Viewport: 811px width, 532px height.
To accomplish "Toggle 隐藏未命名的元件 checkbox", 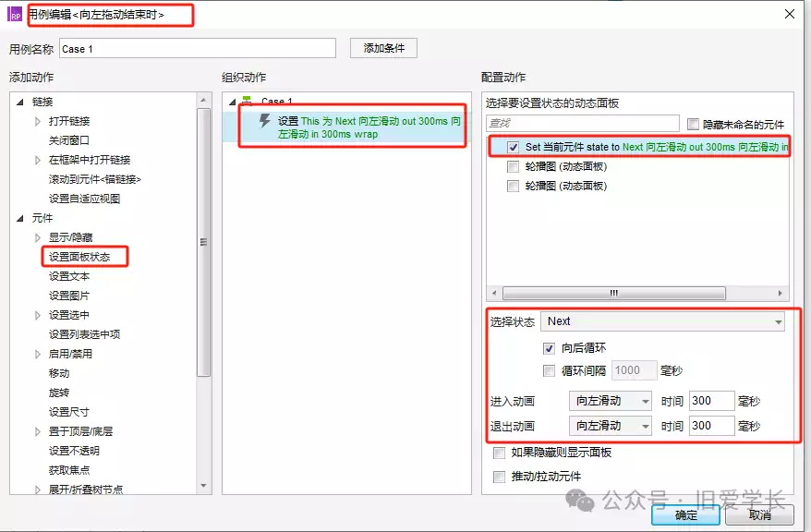I will tap(693, 124).
